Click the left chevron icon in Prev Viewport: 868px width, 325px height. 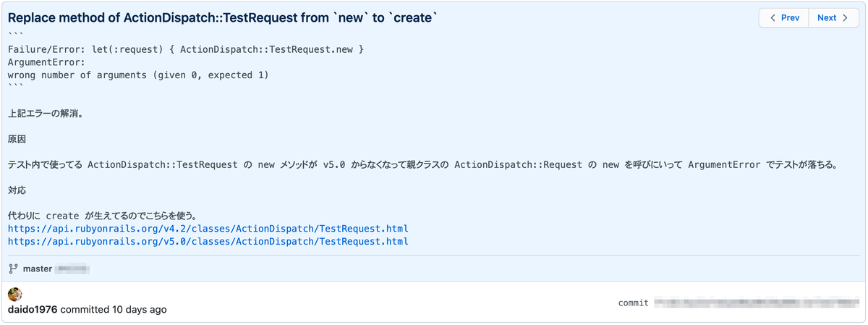(773, 18)
